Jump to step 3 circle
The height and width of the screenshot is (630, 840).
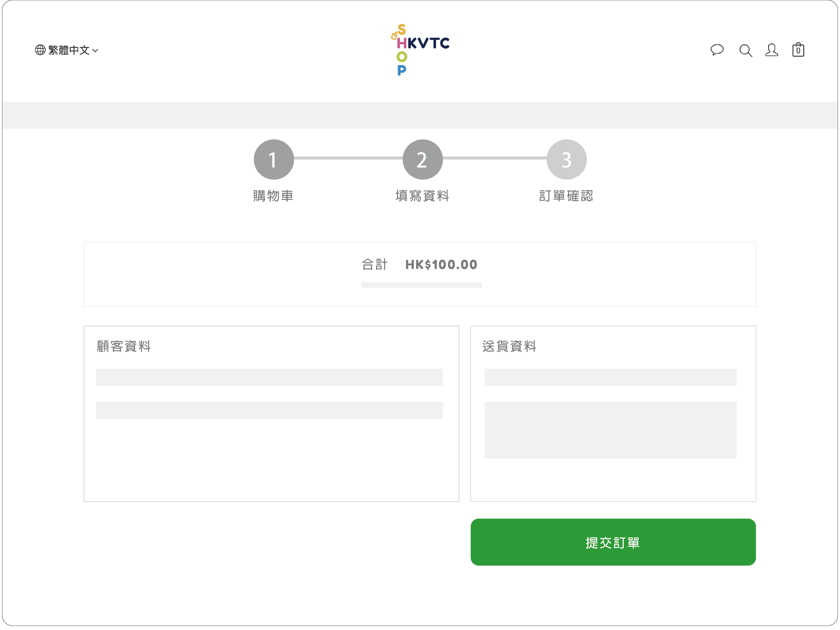click(x=566, y=159)
